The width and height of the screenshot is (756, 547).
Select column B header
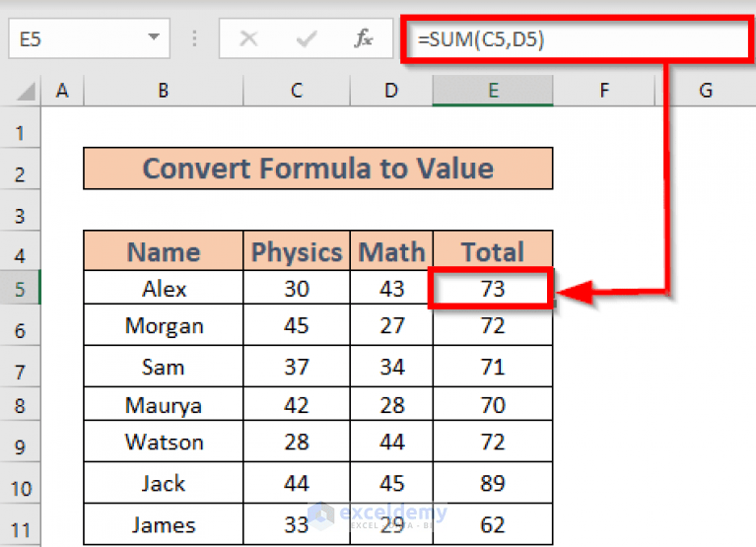(x=164, y=90)
